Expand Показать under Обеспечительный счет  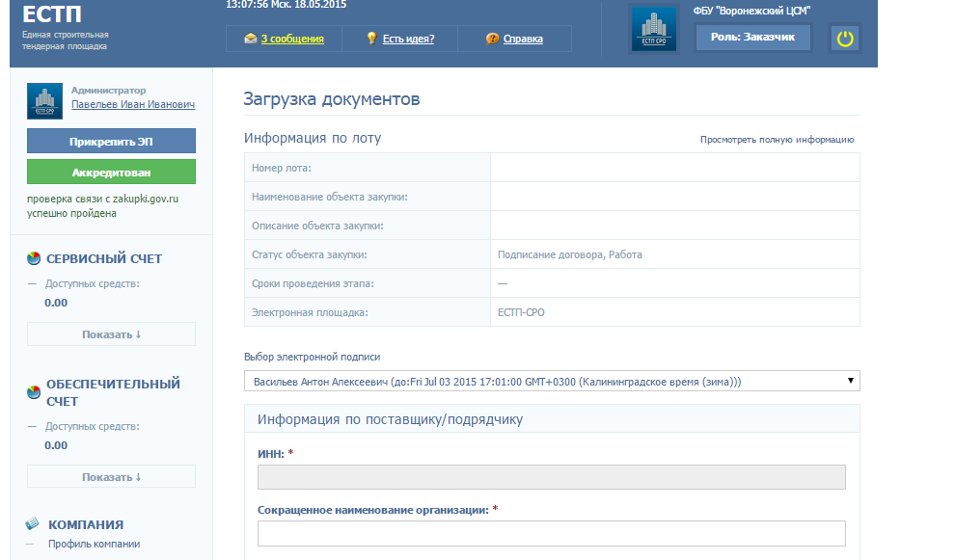[111, 476]
